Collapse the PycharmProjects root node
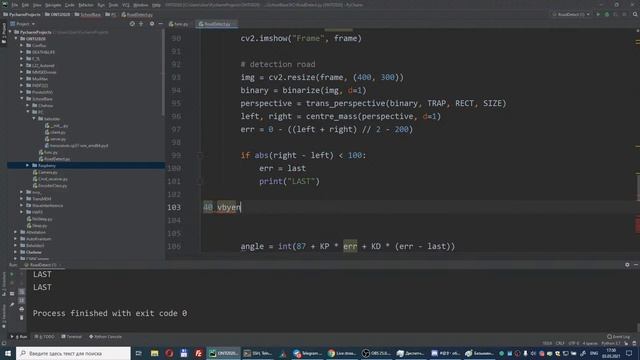The height and width of the screenshot is (360, 640). point(11,32)
